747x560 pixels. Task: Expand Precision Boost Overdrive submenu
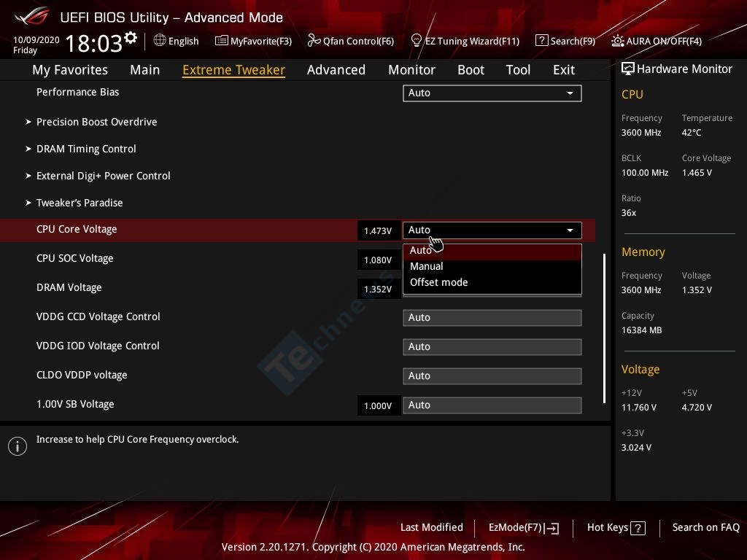pyautogui.click(x=97, y=122)
